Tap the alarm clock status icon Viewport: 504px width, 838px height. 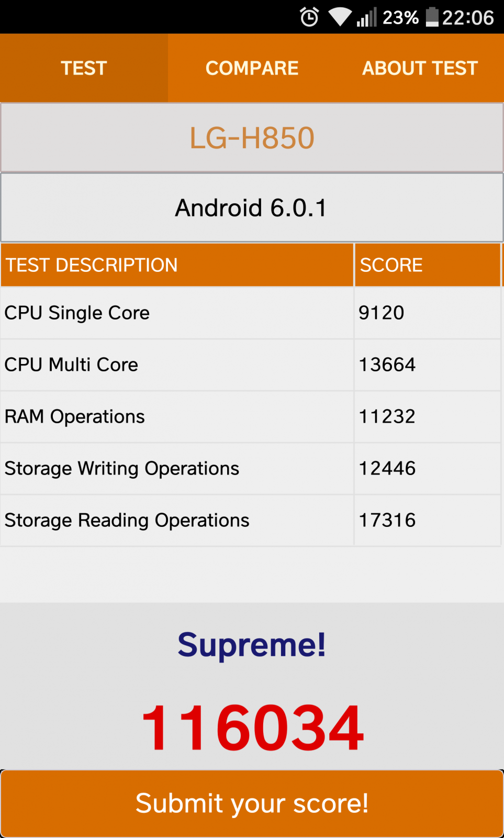(x=309, y=17)
